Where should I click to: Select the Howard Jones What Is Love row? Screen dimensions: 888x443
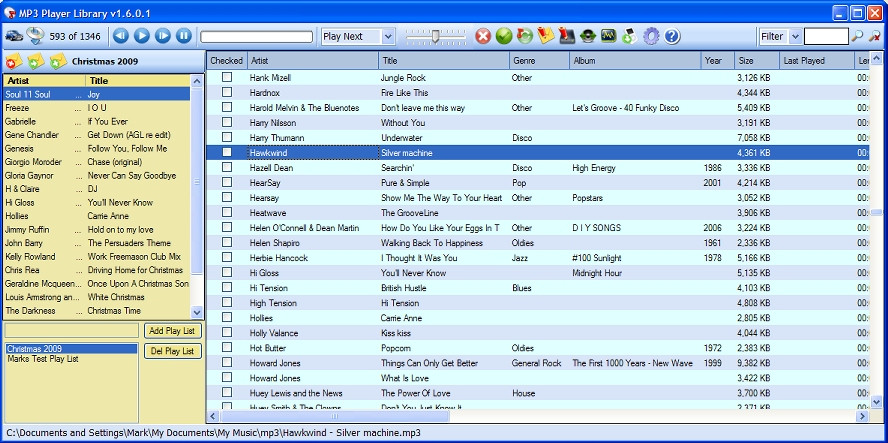(x=537, y=378)
